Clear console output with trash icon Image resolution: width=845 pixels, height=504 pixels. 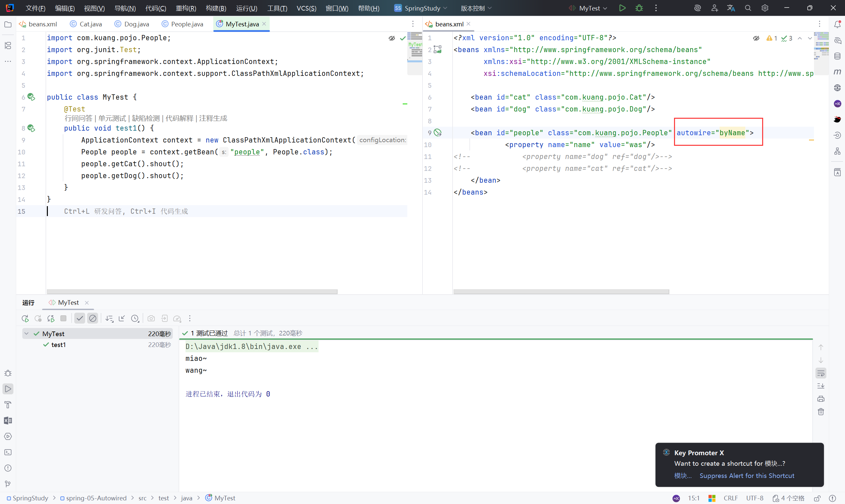pos(821,412)
